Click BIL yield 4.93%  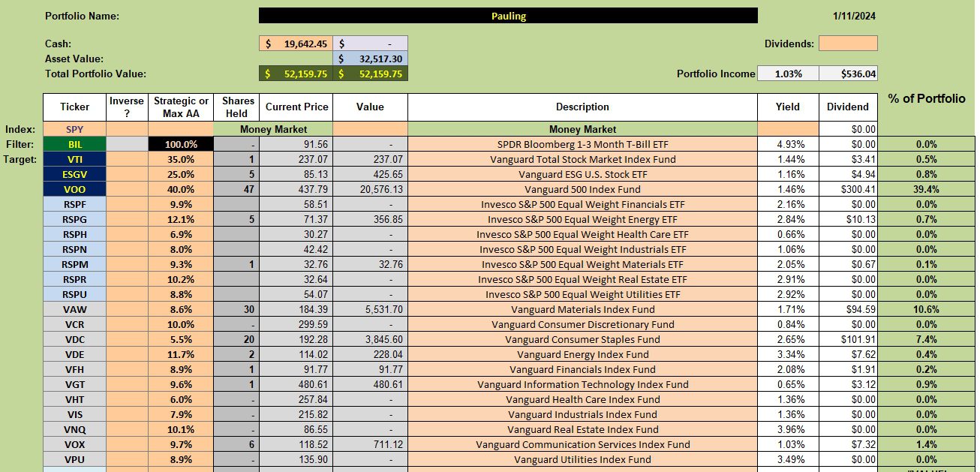coord(788,144)
